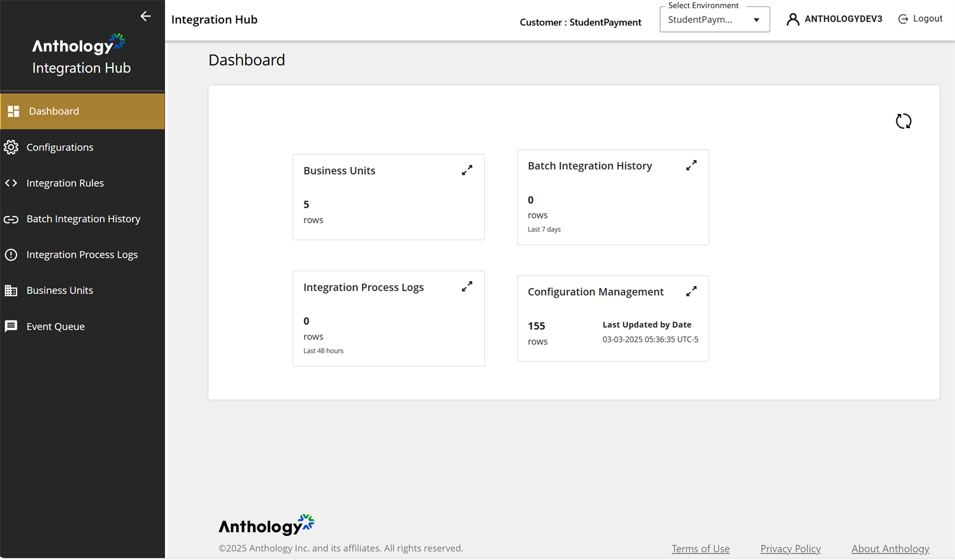955x560 pixels.
Task: Open the Privacy Policy link
Action: pos(790,549)
